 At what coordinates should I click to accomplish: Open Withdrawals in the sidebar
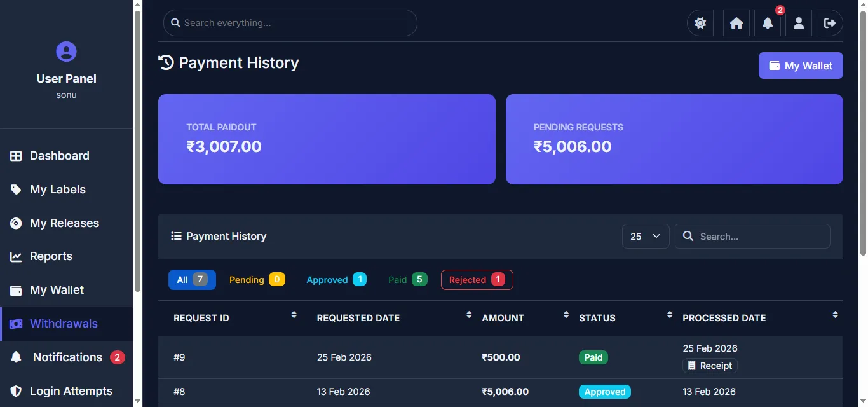66,324
